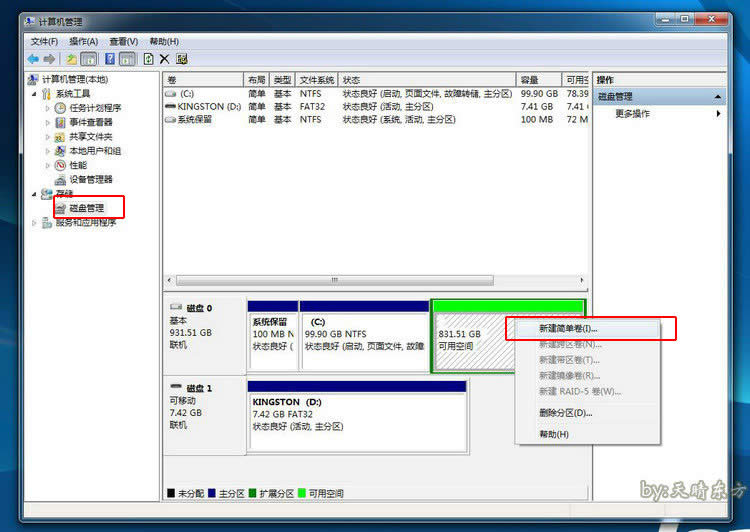Click the Up one level folder icon

click(x=72, y=59)
